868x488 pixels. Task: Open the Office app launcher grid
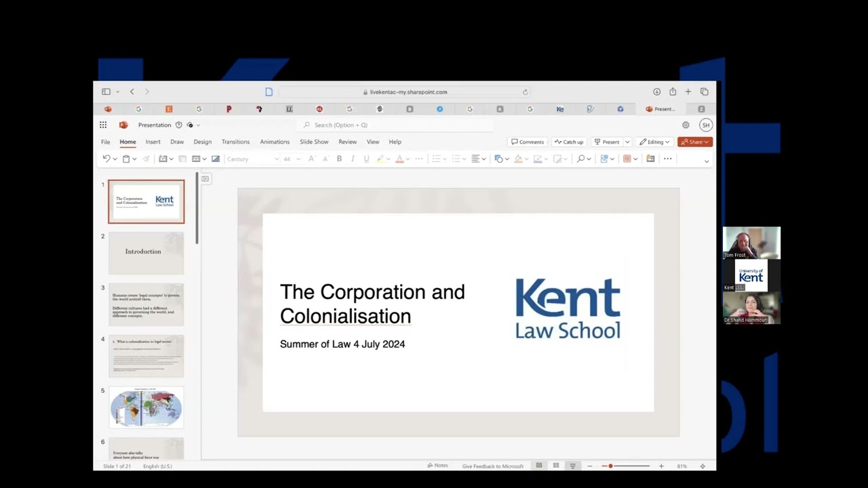point(103,125)
